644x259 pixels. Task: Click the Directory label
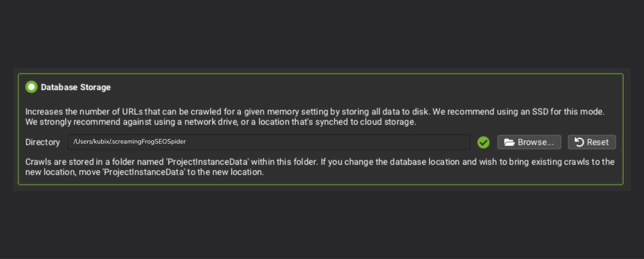coord(42,142)
